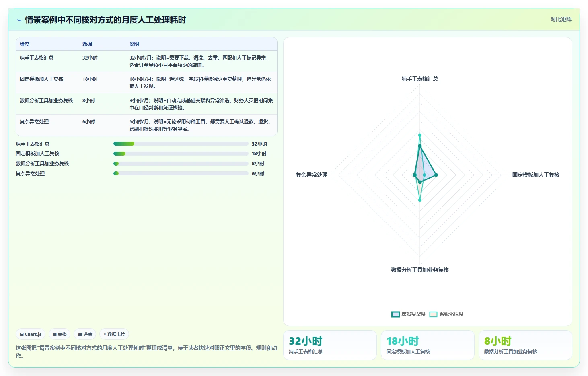The width and height of the screenshot is (588, 376).
Task: Click the 系统化程度 legend color box
Action: click(433, 314)
